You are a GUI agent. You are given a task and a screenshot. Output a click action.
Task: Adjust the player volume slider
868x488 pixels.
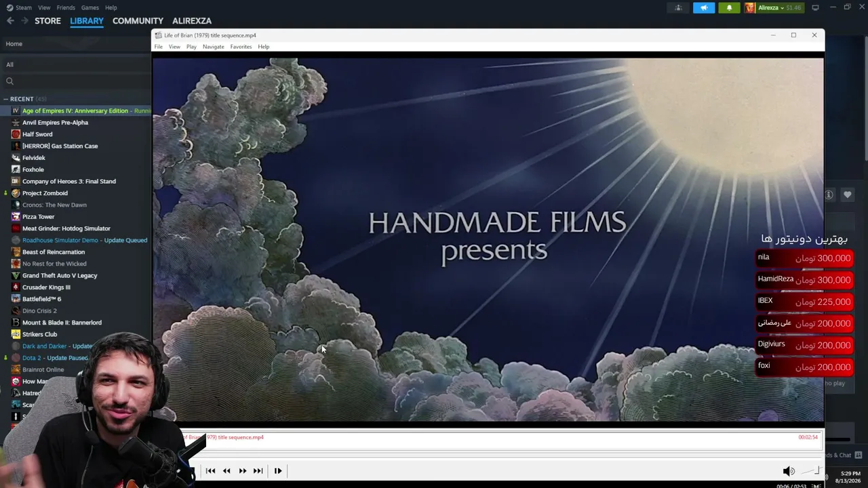[812, 471]
